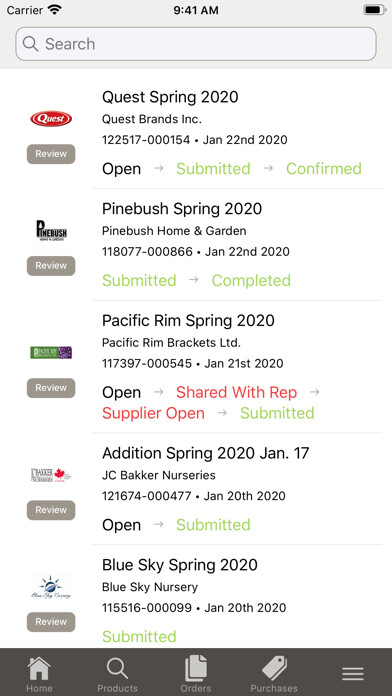Image resolution: width=392 pixels, height=696 pixels.
Task: Go to Products search tab
Action: [117, 673]
